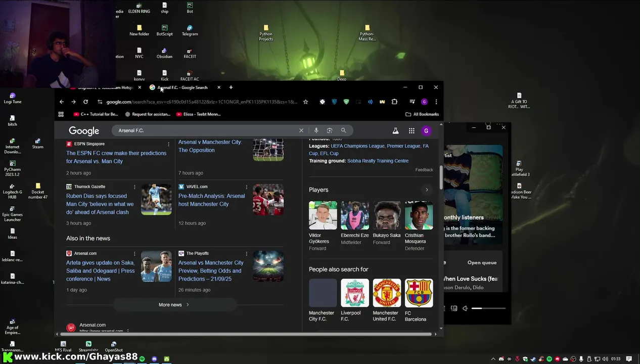Open the Request for assistance bookmark
640x364 pixels.
point(148,114)
